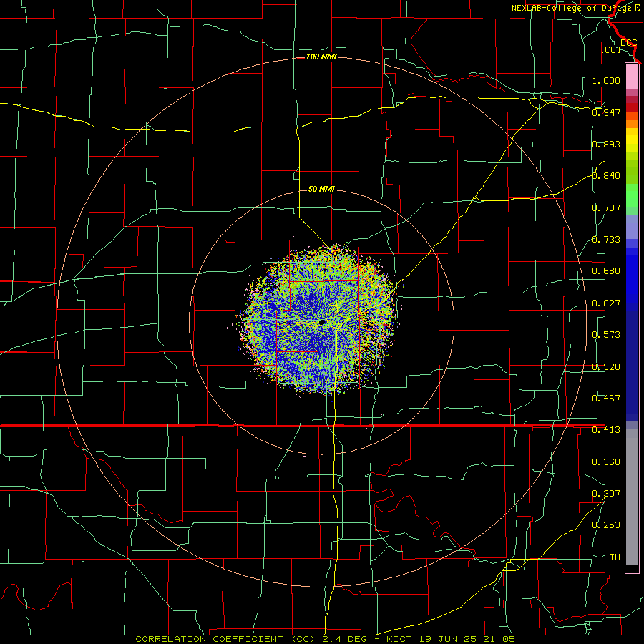Click the 1.000 legend value
The image size is (644, 644).
[606, 80]
